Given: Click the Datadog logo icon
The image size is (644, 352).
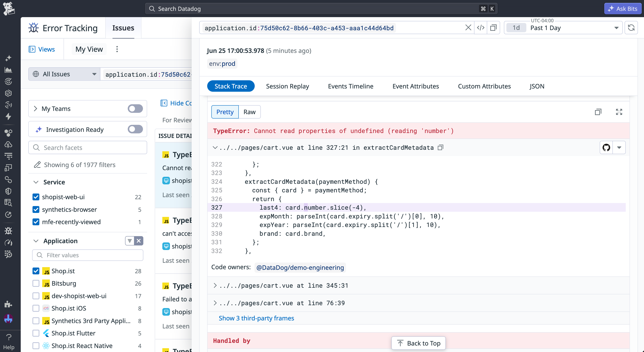Looking at the screenshot, I should pos(9,9).
